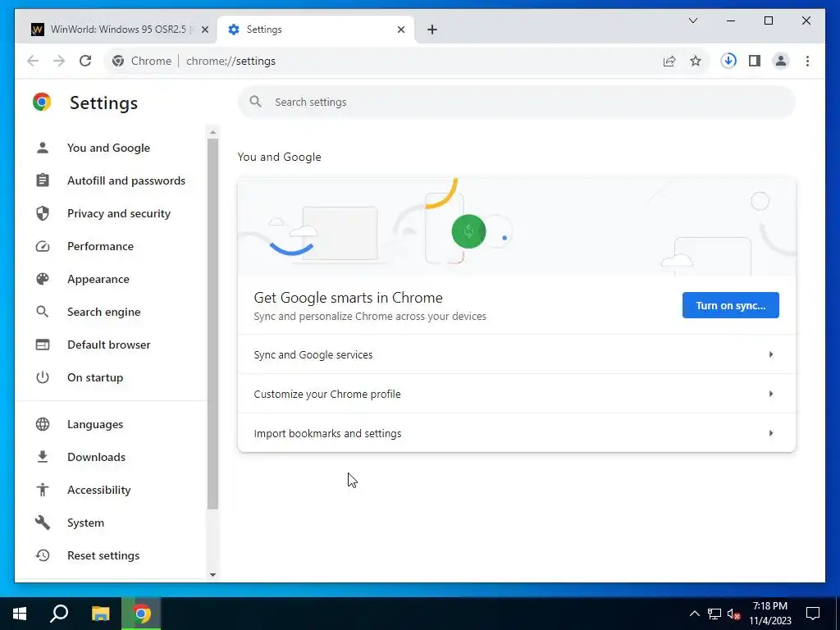840x630 pixels.
Task: Click the sidebar scrollbar down arrow
Action: (212, 575)
